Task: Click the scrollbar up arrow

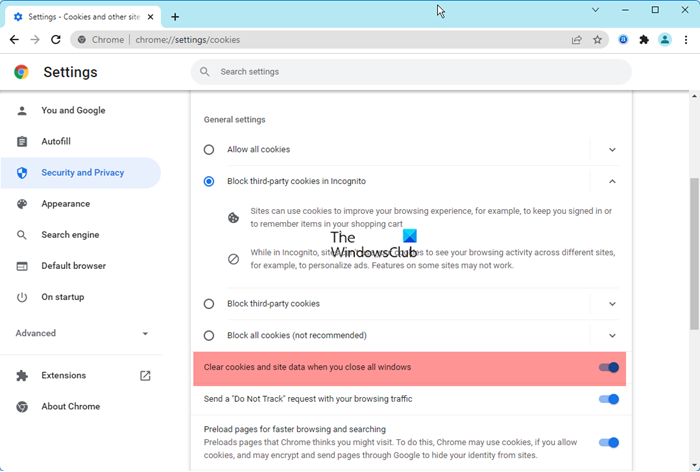Action: [694, 96]
